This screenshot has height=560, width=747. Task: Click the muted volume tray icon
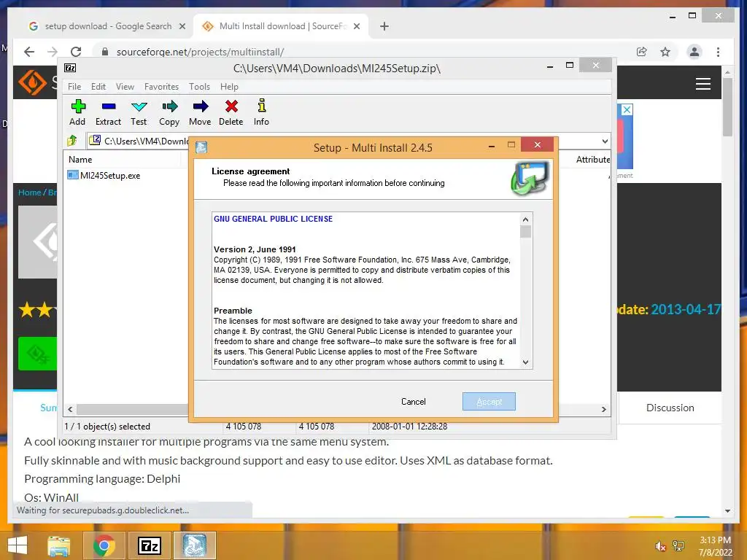click(660, 546)
